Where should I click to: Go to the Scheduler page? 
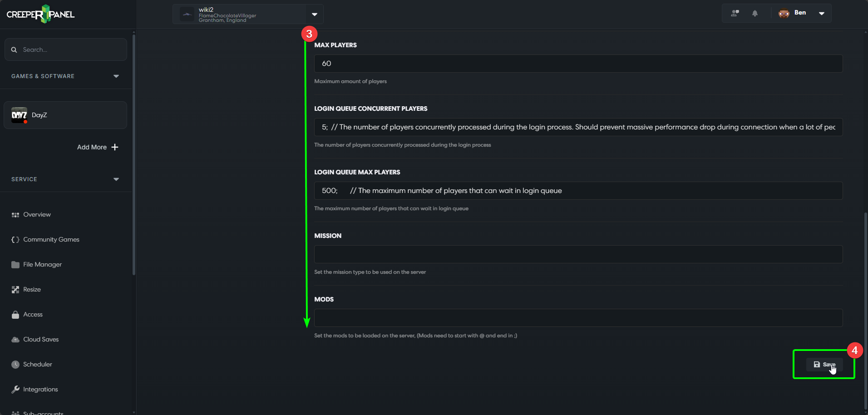(x=37, y=364)
